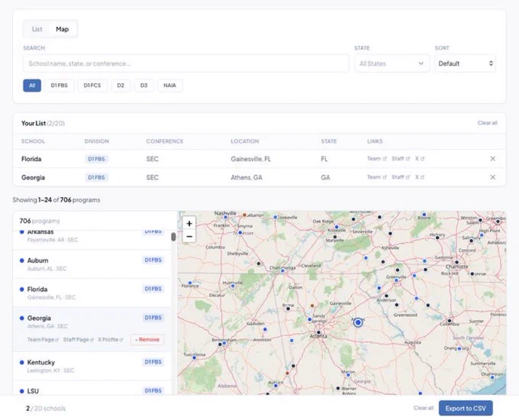
Task: Click the map marker at Orangeburg
Action: coord(459,348)
